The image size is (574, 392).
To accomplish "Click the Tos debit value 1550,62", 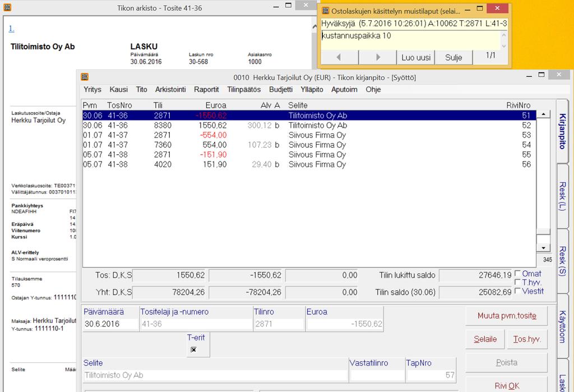I will click(169, 275).
